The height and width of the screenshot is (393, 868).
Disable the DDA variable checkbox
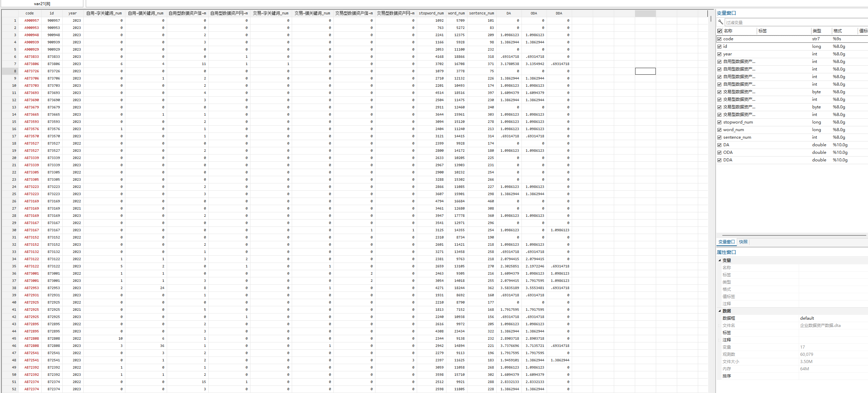720,160
